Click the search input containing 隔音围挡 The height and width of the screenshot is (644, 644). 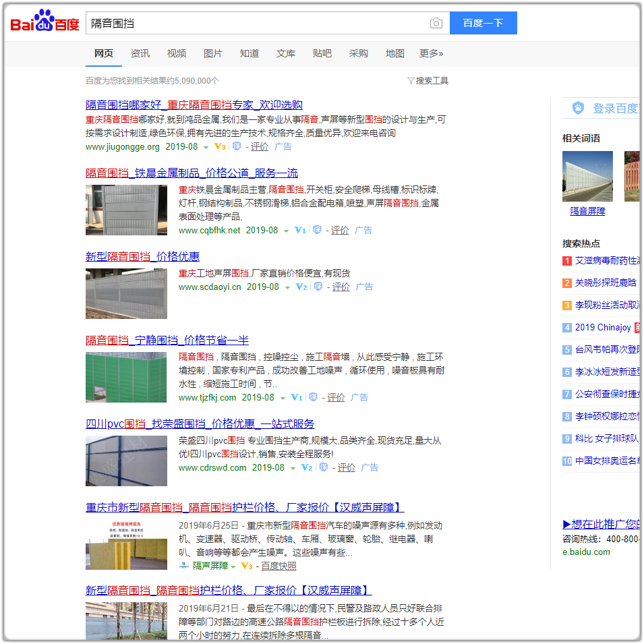pyautogui.click(x=256, y=24)
